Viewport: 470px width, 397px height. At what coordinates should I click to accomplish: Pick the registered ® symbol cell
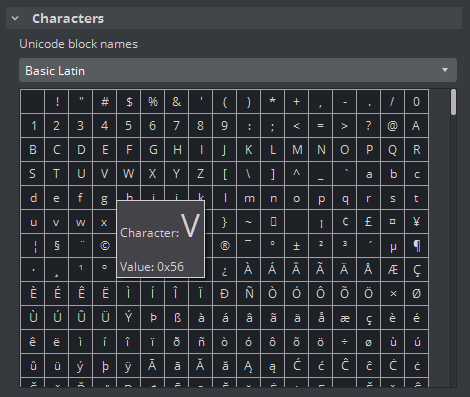(225, 246)
